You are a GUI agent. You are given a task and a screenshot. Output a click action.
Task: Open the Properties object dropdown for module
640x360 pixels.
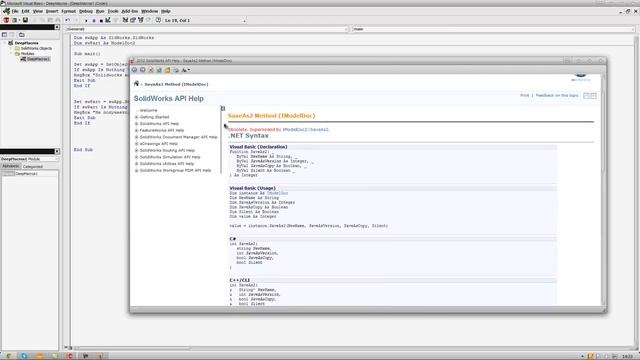click(x=30, y=159)
